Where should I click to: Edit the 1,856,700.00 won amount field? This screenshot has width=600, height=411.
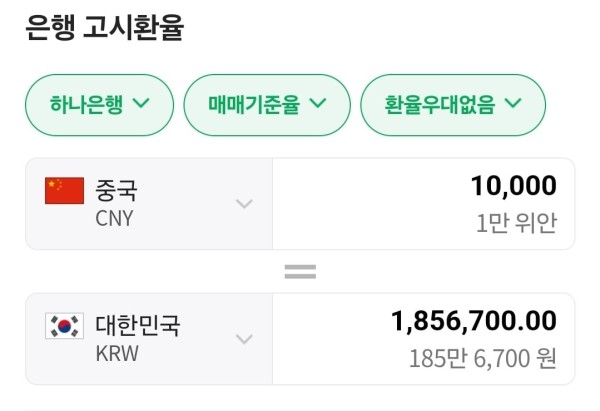click(x=424, y=339)
